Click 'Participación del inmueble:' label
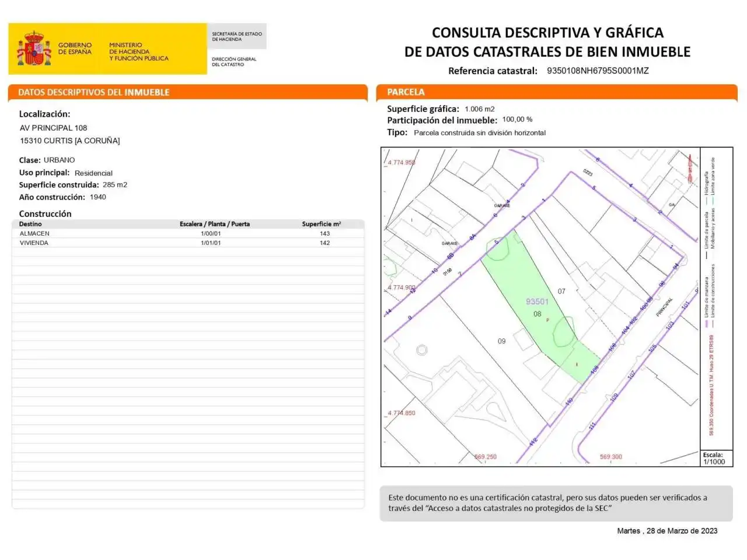Screen dimensions: 747x560 442,121
